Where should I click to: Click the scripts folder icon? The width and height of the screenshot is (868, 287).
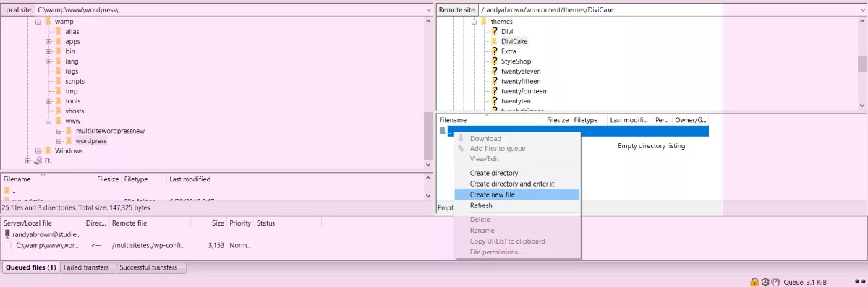(59, 82)
